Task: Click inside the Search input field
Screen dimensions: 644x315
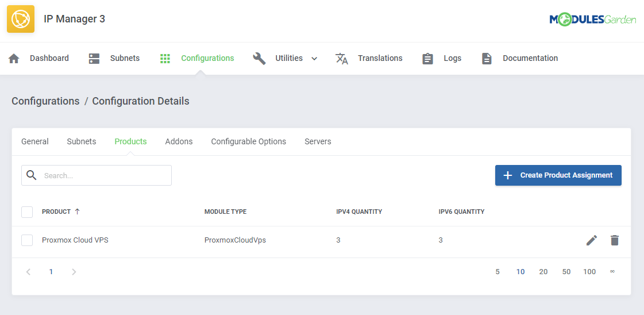Action: click(97, 175)
